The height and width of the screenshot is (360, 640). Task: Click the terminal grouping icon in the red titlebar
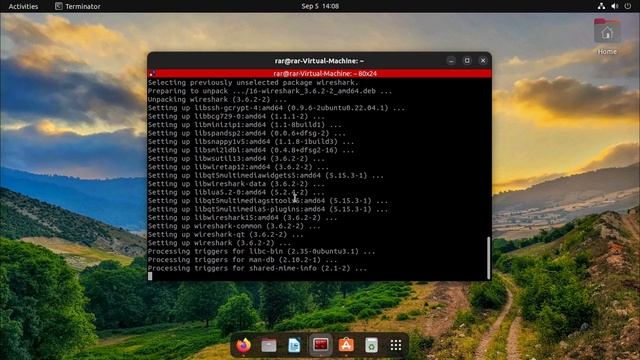pos(152,73)
